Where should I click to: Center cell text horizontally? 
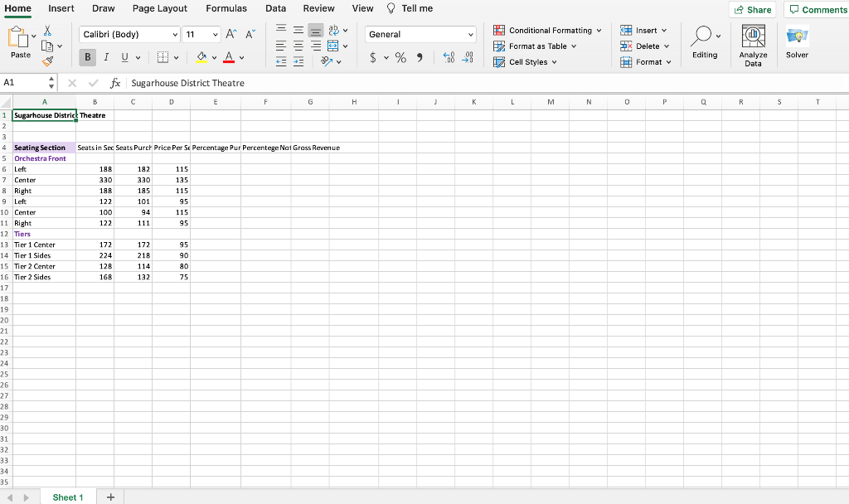coord(298,46)
